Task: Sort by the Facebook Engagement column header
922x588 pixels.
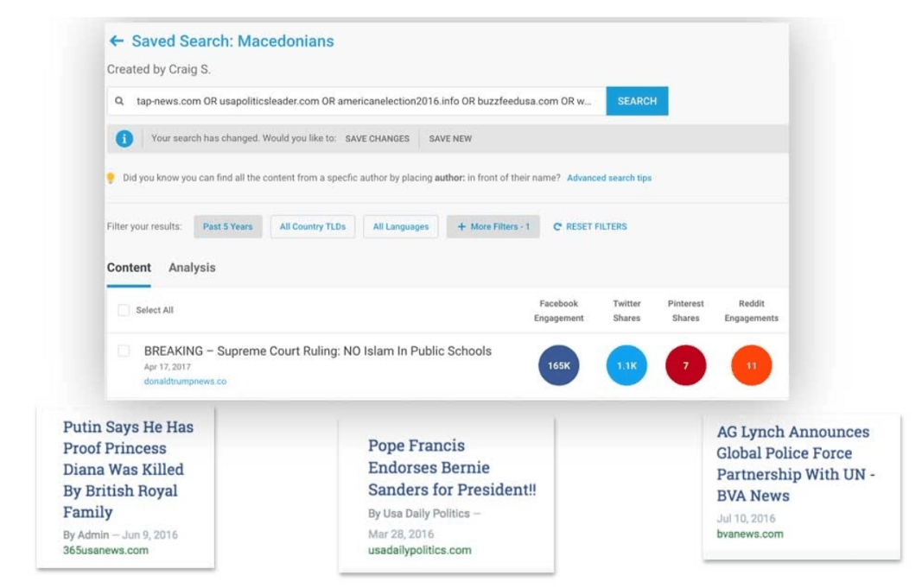Action: click(x=558, y=311)
